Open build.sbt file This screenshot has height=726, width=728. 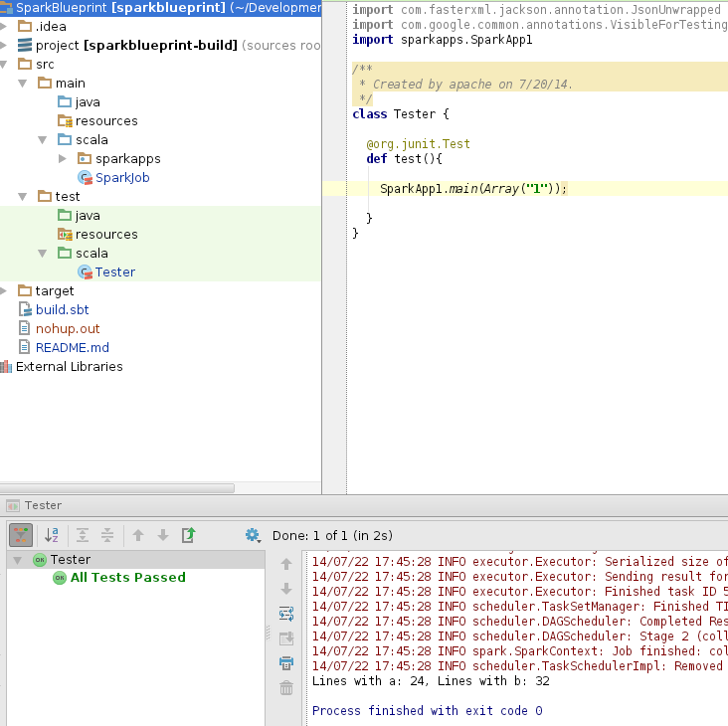pyautogui.click(x=63, y=309)
